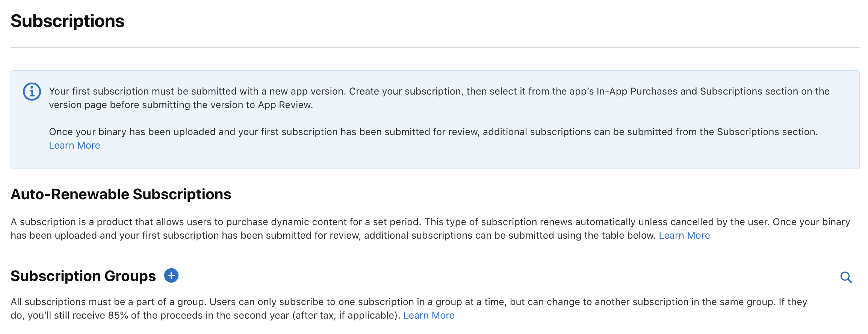
Task: Open search with the magnifying glass icon
Action: click(x=846, y=277)
